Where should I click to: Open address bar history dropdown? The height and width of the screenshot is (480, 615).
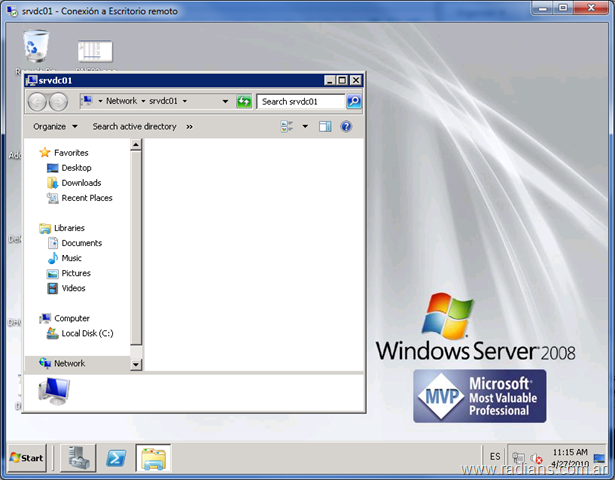coord(223,101)
